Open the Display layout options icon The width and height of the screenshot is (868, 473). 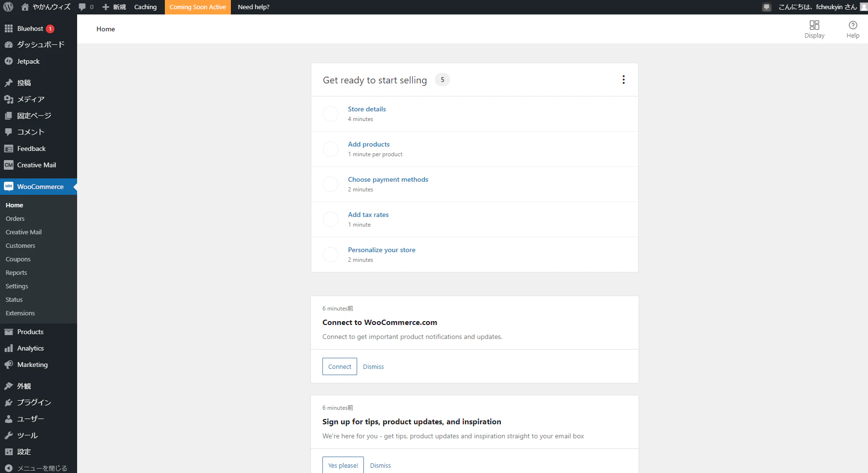click(815, 25)
